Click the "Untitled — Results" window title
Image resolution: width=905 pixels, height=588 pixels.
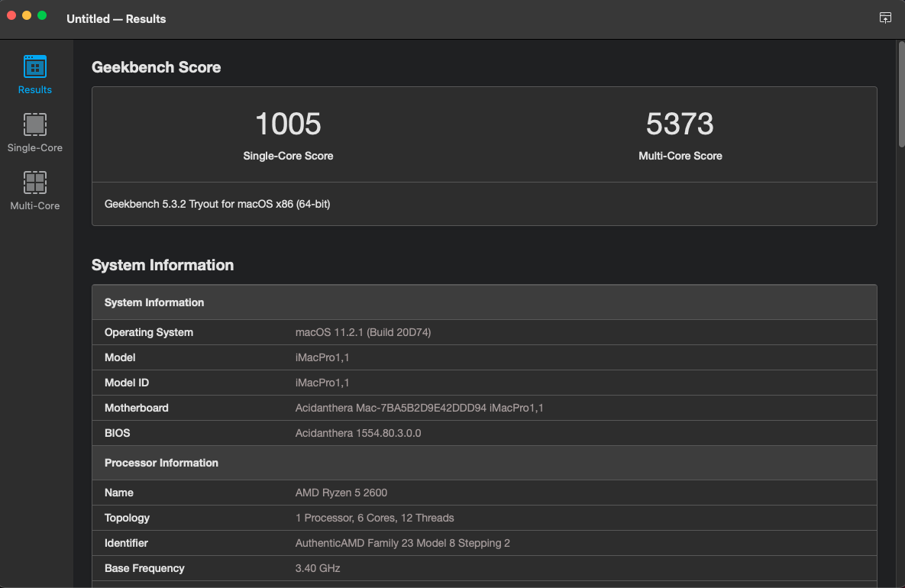(x=116, y=18)
